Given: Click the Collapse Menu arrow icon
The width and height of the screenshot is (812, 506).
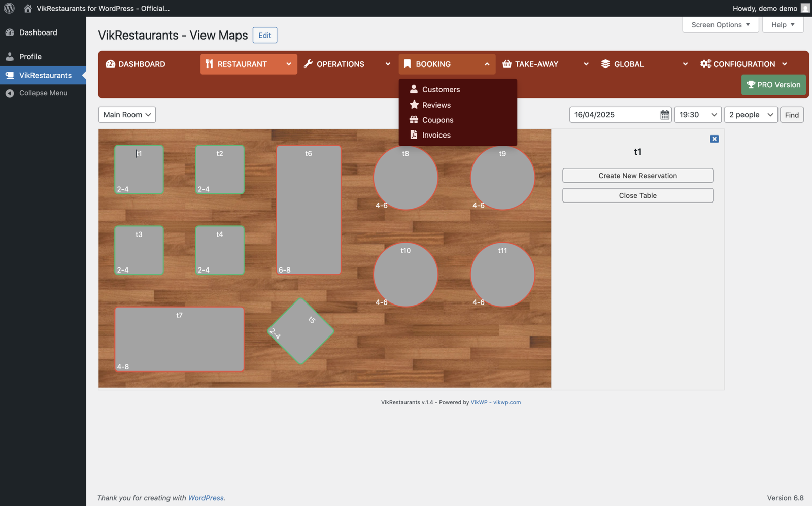Looking at the screenshot, I should coord(10,93).
